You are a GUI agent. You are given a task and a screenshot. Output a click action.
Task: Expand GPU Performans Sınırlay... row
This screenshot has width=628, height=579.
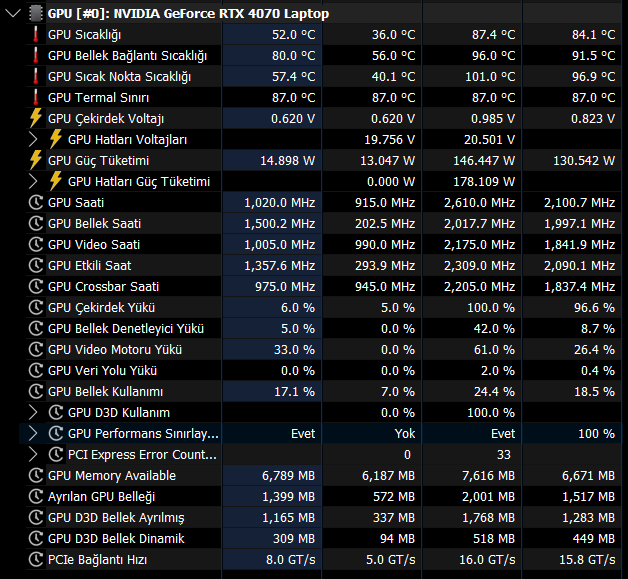point(33,434)
